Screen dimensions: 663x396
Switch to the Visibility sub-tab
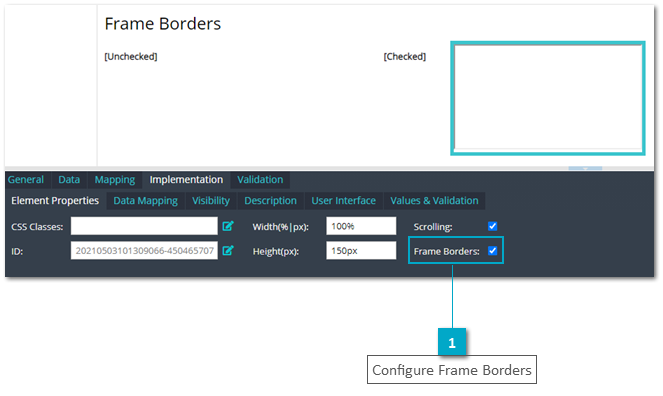pyautogui.click(x=211, y=201)
